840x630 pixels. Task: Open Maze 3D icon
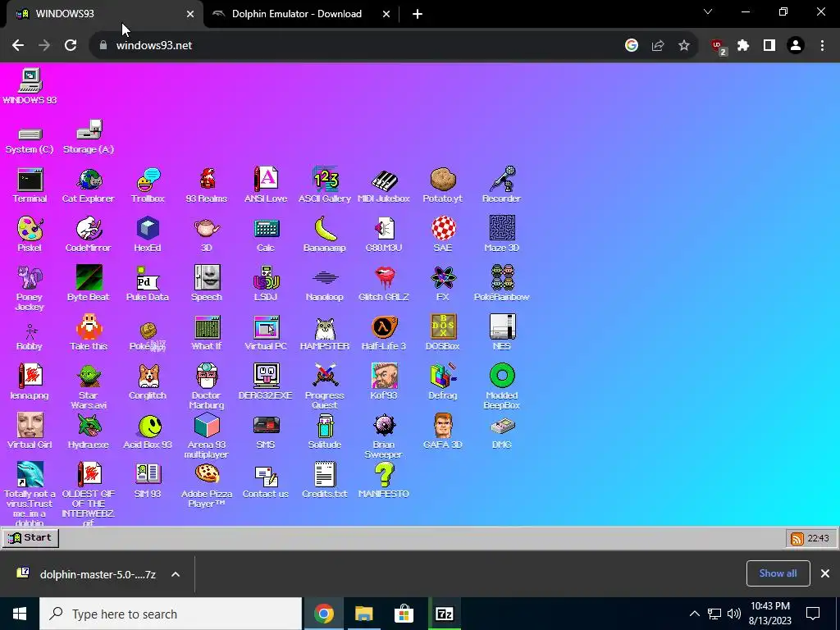point(501,235)
